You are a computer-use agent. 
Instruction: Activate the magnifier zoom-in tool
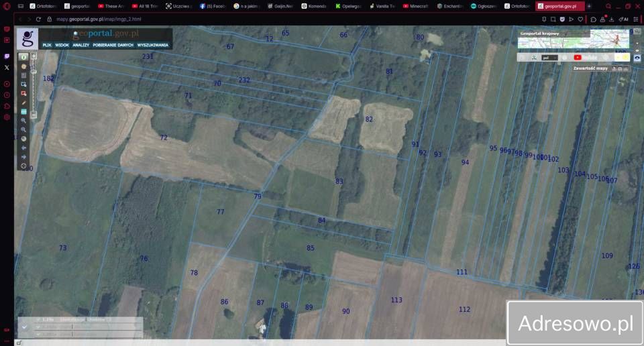click(x=23, y=121)
